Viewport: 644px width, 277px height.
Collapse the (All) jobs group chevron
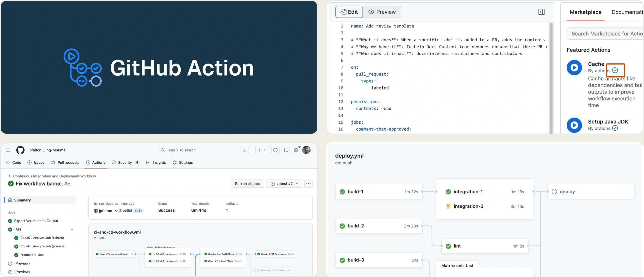pos(72,229)
